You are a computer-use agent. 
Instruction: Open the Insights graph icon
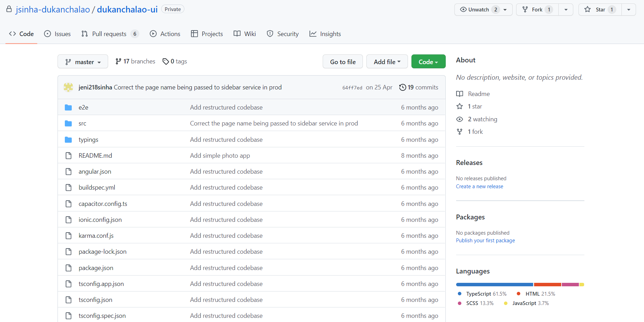pyautogui.click(x=313, y=34)
